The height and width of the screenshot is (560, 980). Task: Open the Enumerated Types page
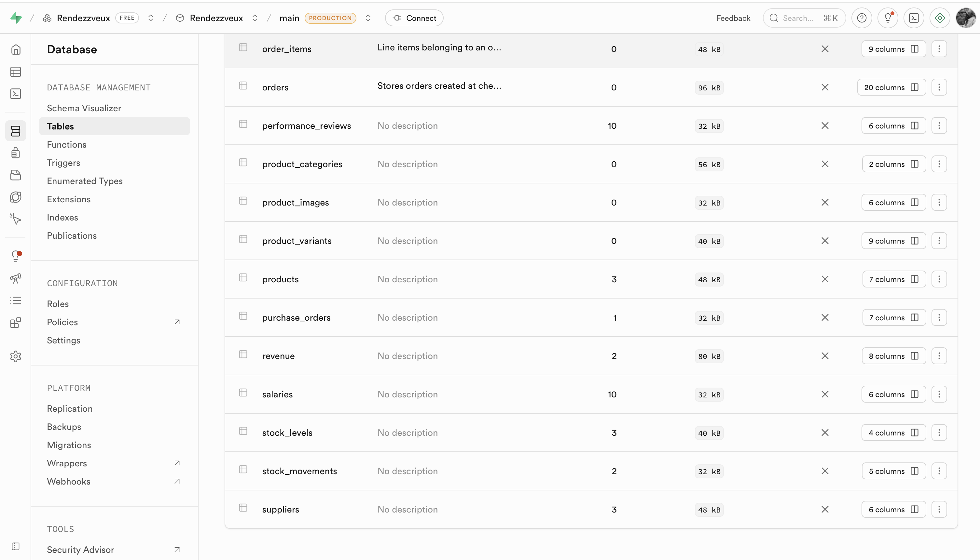pos(85,181)
